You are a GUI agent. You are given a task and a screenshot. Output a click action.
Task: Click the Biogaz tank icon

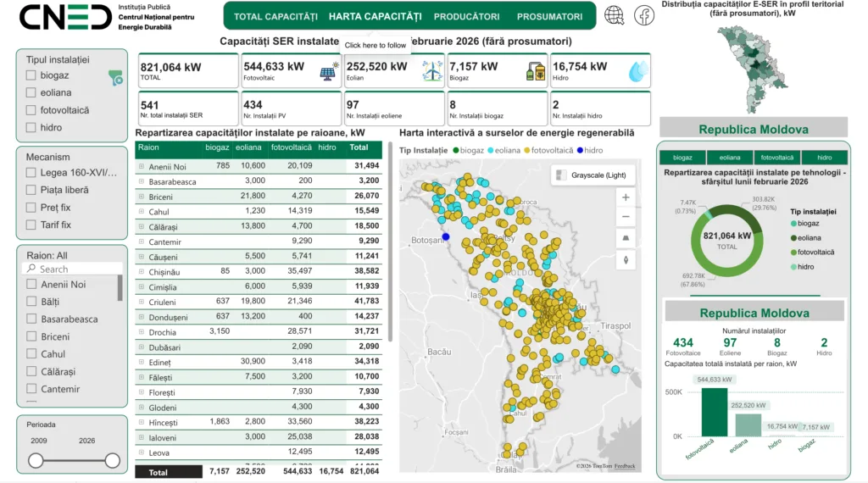[x=535, y=72]
